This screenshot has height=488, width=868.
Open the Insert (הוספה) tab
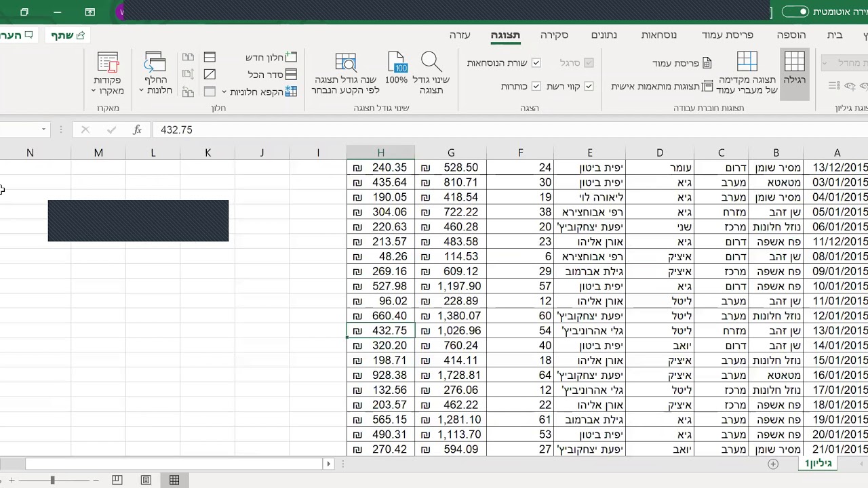tap(791, 35)
